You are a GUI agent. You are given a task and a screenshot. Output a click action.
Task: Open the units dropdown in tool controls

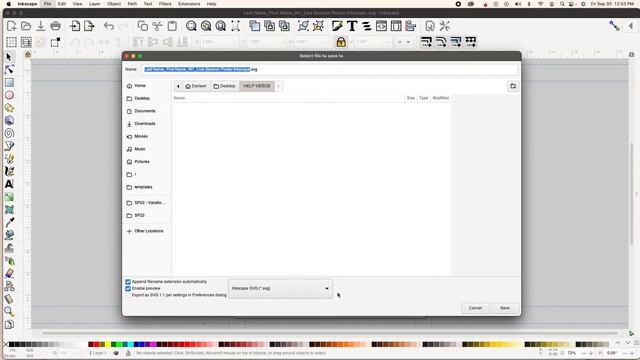[404, 42]
